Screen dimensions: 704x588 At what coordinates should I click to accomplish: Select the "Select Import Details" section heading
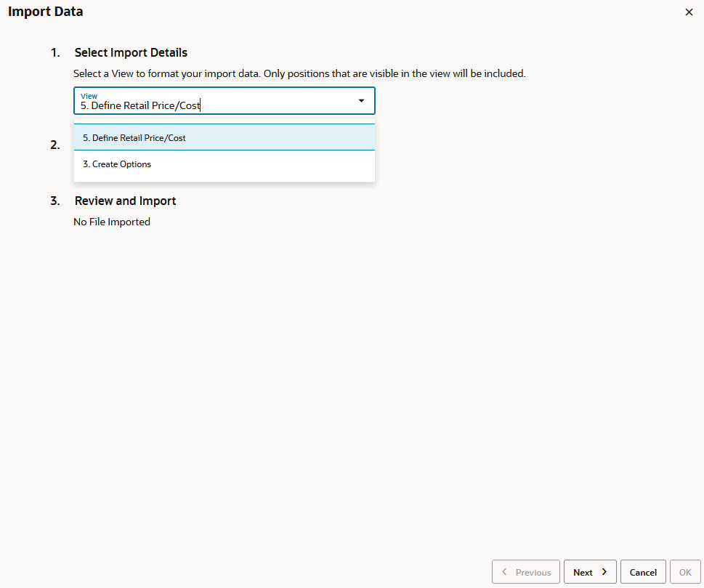pyautogui.click(x=131, y=52)
